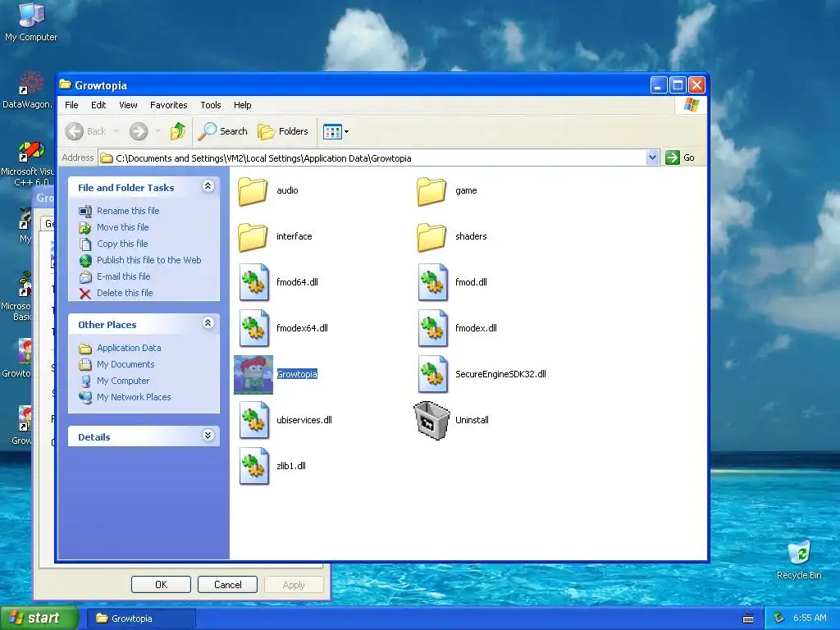This screenshot has height=630, width=840.
Task: Open the Forward history dropdown arrow
Action: point(157,131)
